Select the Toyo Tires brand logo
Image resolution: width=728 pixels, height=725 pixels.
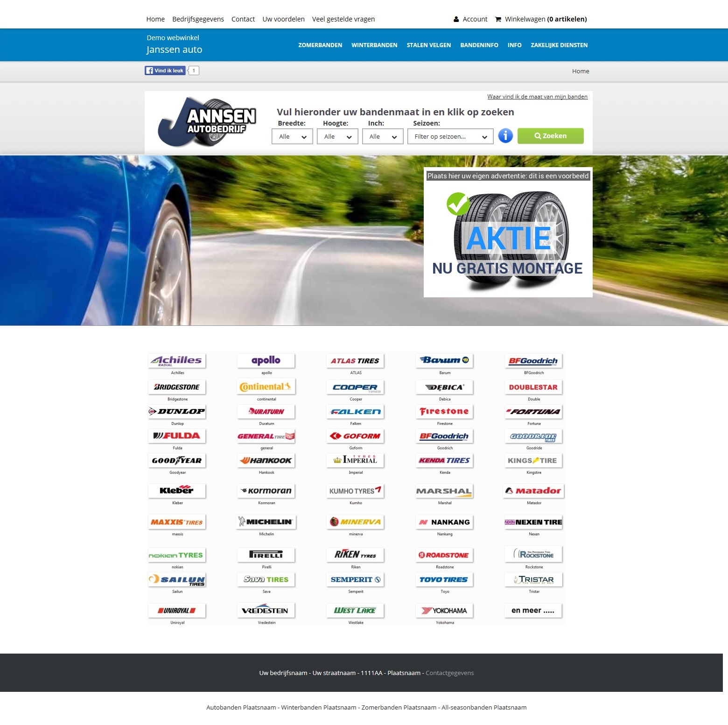click(445, 580)
